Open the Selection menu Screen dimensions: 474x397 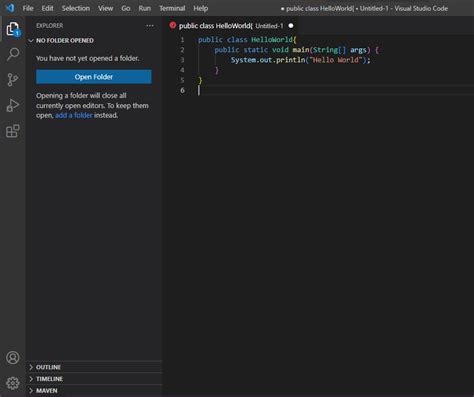pyautogui.click(x=76, y=8)
